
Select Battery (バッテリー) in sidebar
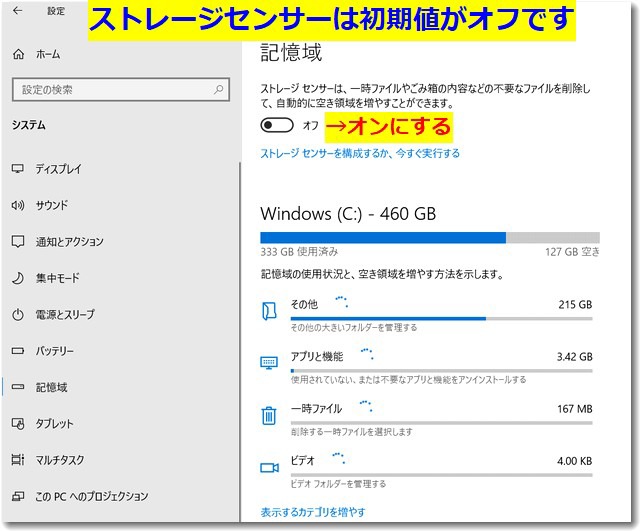coord(54,351)
